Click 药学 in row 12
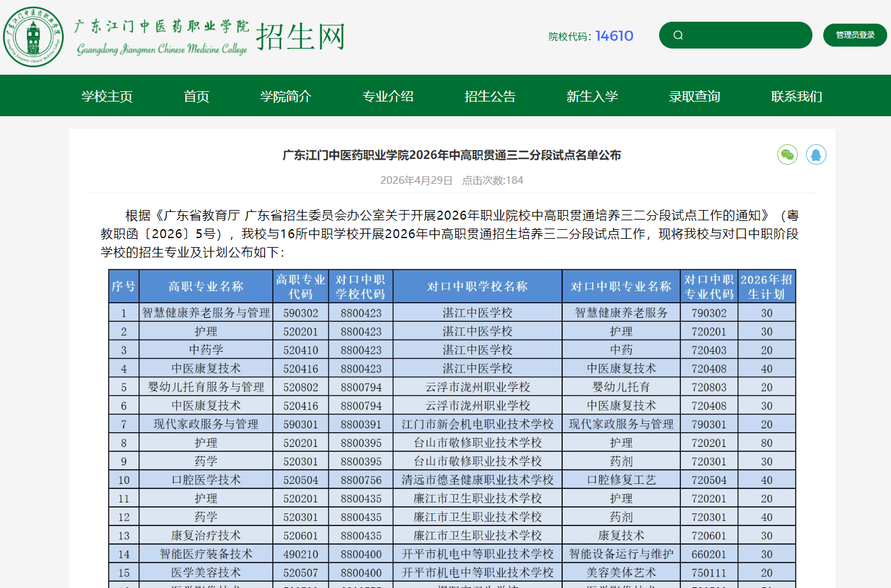The height and width of the screenshot is (588, 891). coord(206,516)
